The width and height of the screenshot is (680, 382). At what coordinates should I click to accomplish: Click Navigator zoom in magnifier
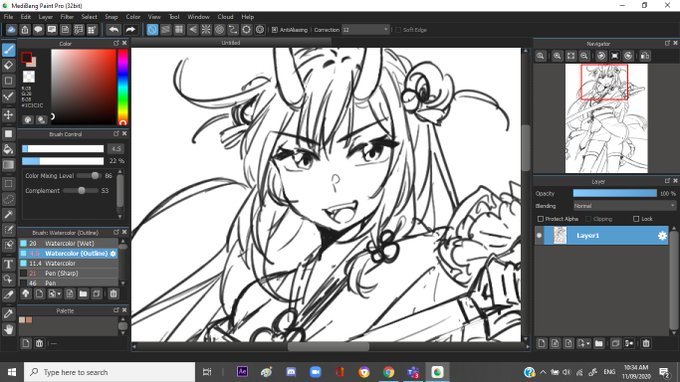[x=557, y=56]
